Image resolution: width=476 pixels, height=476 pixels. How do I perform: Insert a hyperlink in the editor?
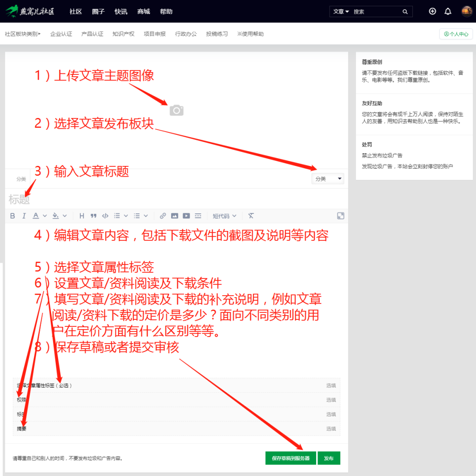coord(163,216)
